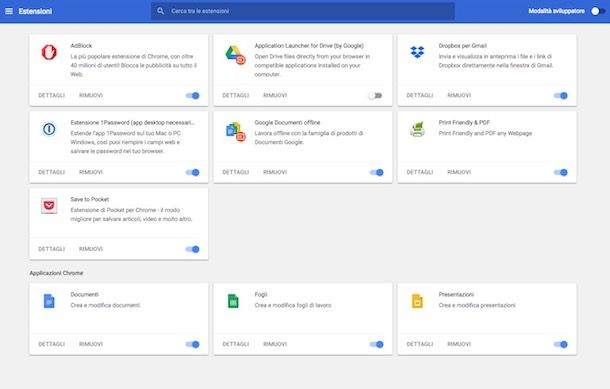The height and width of the screenshot is (389, 610).
Task: Click the Estensioni page title
Action: pos(35,11)
